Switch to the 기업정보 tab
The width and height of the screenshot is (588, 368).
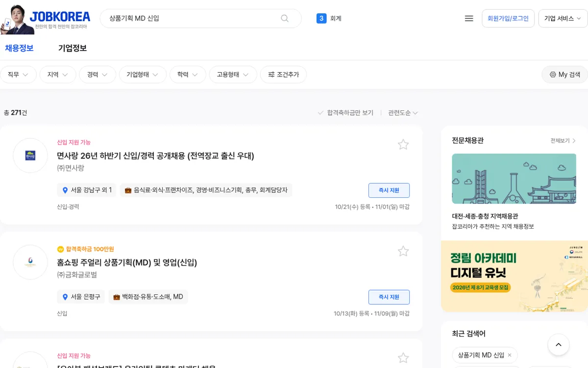pos(73,48)
